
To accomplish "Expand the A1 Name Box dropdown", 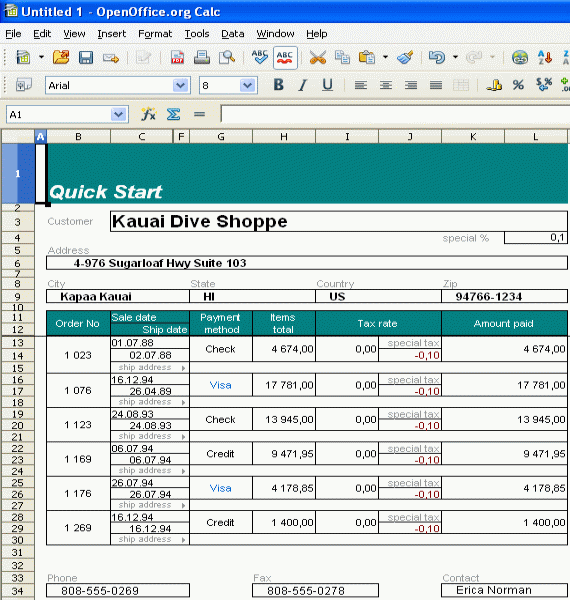I will coord(118,114).
